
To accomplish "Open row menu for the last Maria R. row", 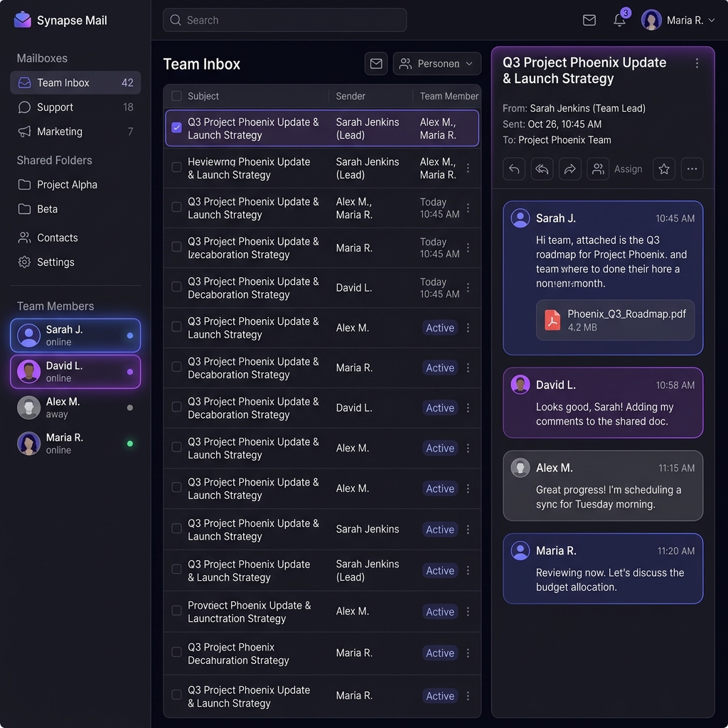I will (x=468, y=695).
